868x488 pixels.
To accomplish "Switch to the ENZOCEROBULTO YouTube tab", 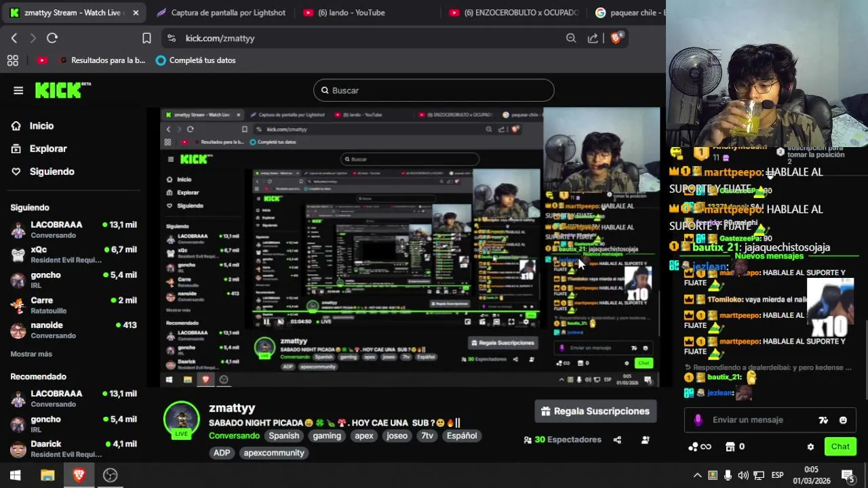I will click(x=514, y=12).
